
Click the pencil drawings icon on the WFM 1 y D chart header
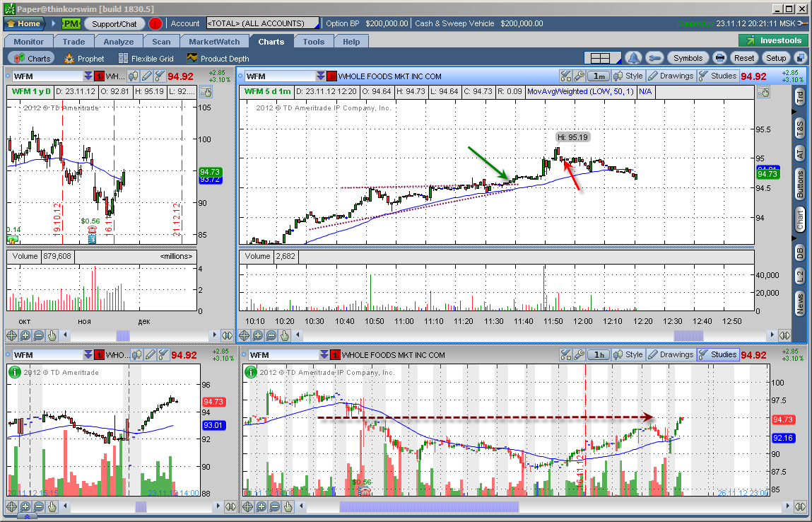[x=147, y=76]
